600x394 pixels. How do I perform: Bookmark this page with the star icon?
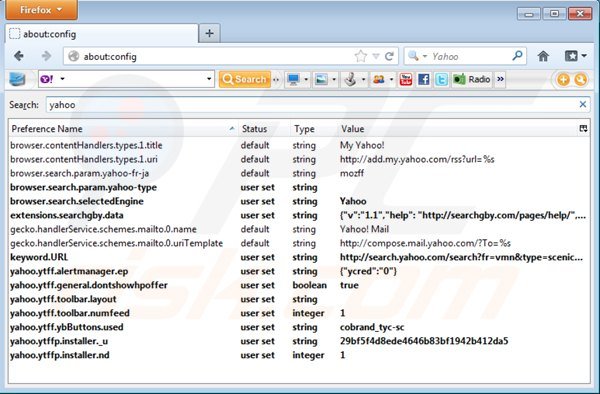click(360, 57)
